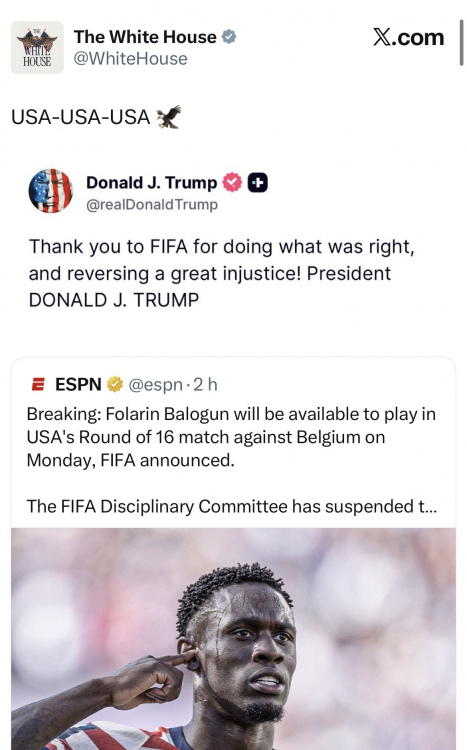This screenshot has height=750, width=467.
Task: Open @WhiteHouse handle
Action: pyautogui.click(x=130, y=59)
